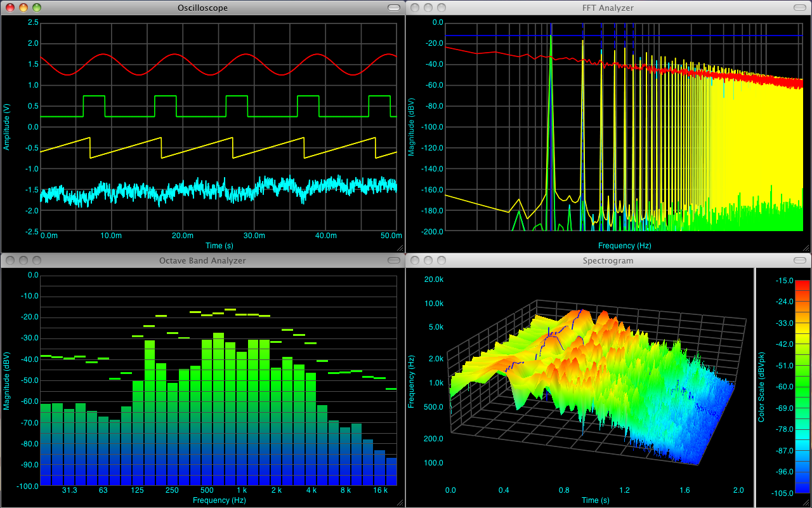The image size is (812, 508).
Task: Click the Oscilloscope window resize grip
Action: click(400, 248)
